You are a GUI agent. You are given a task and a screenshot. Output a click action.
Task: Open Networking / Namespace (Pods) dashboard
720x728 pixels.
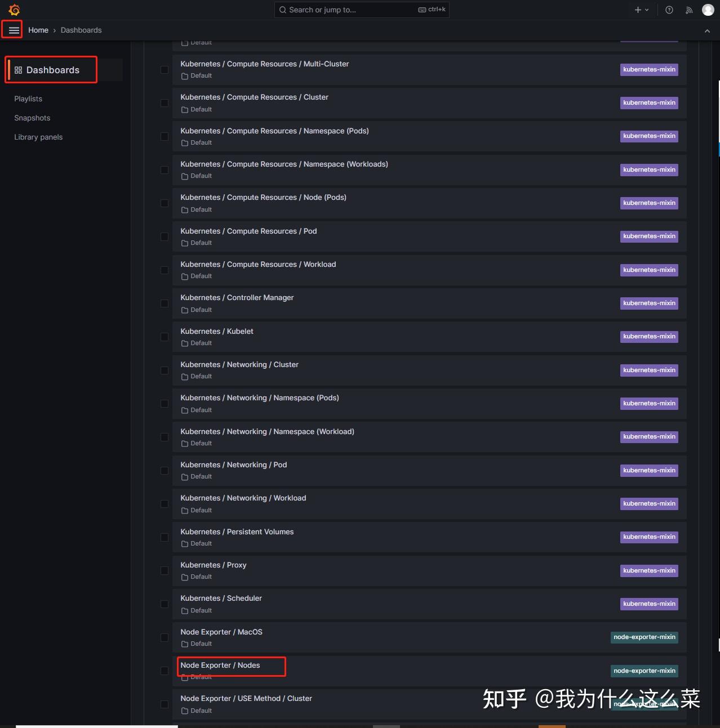pyautogui.click(x=260, y=398)
